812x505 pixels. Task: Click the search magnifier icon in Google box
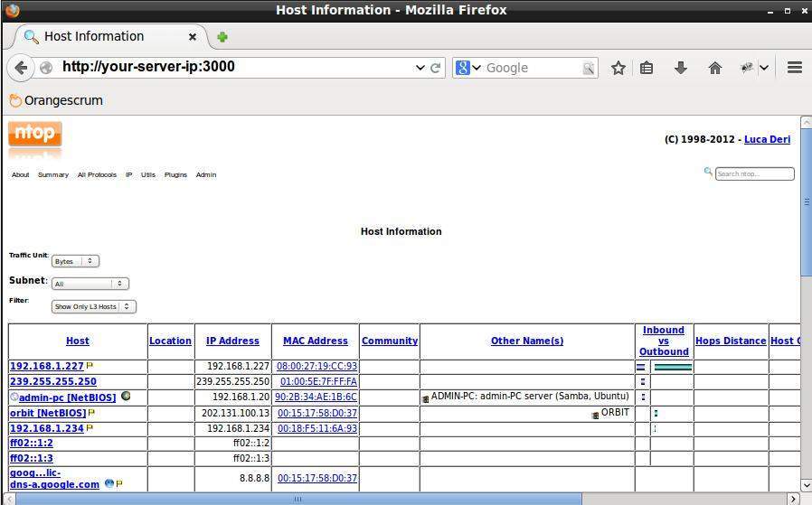click(x=589, y=68)
